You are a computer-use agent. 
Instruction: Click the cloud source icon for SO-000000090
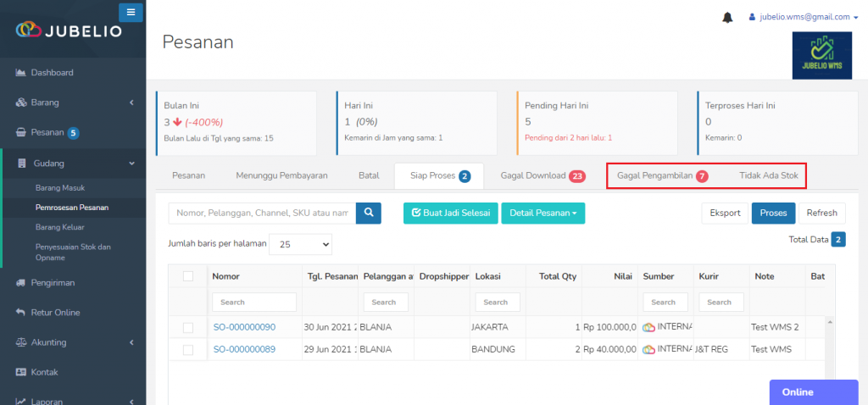click(x=648, y=327)
